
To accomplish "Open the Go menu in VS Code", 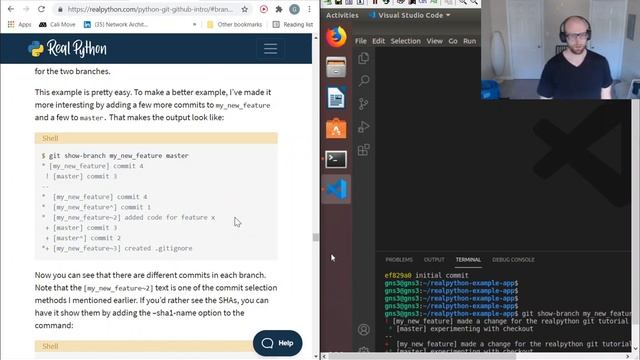I will click(453, 41).
